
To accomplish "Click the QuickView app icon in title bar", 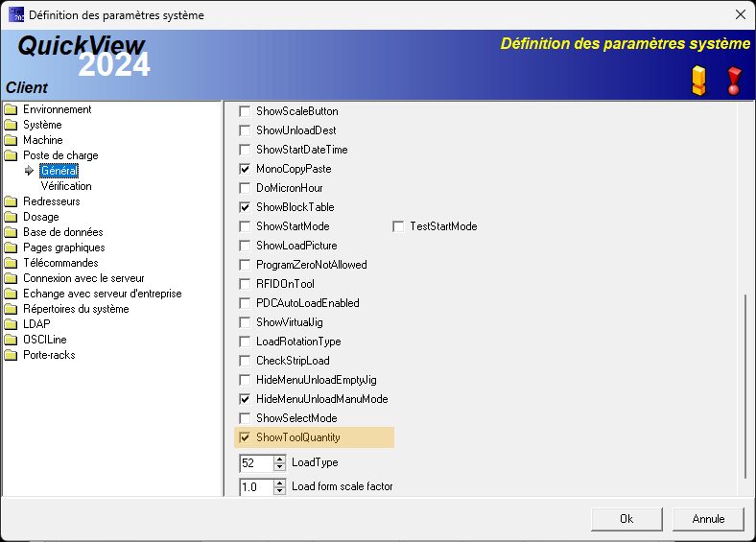I will click(x=16, y=14).
